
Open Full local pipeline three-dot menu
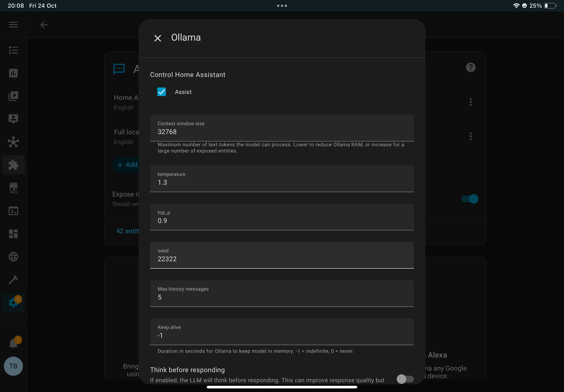coord(471,136)
